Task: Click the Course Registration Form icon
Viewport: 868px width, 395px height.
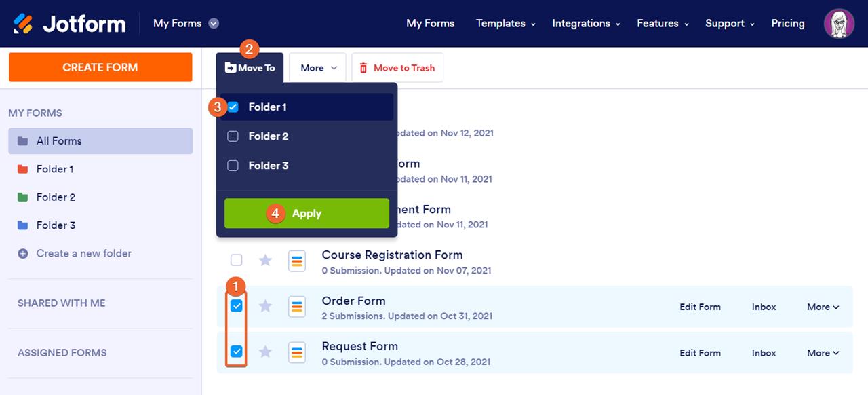Action: click(x=297, y=261)
